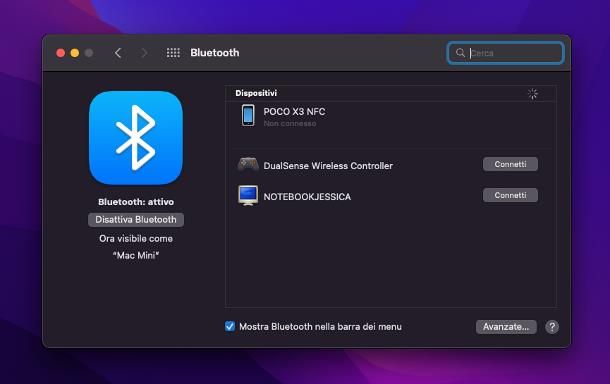Click the Bluetooth window title

click(215, 53)
